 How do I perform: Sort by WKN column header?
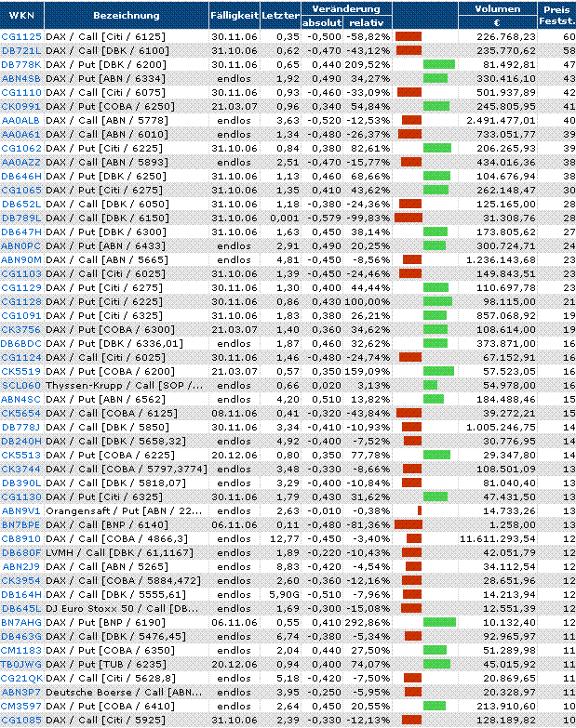point(21,15)
